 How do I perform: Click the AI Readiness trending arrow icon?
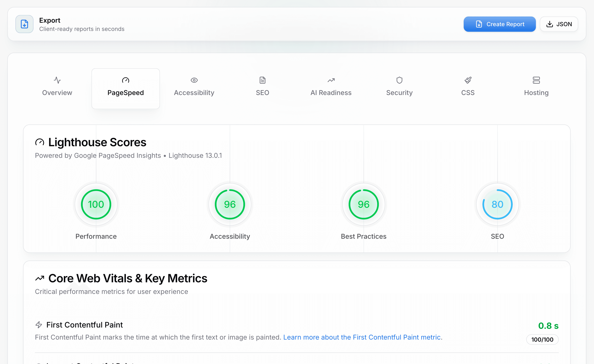(x=331, y=80)
